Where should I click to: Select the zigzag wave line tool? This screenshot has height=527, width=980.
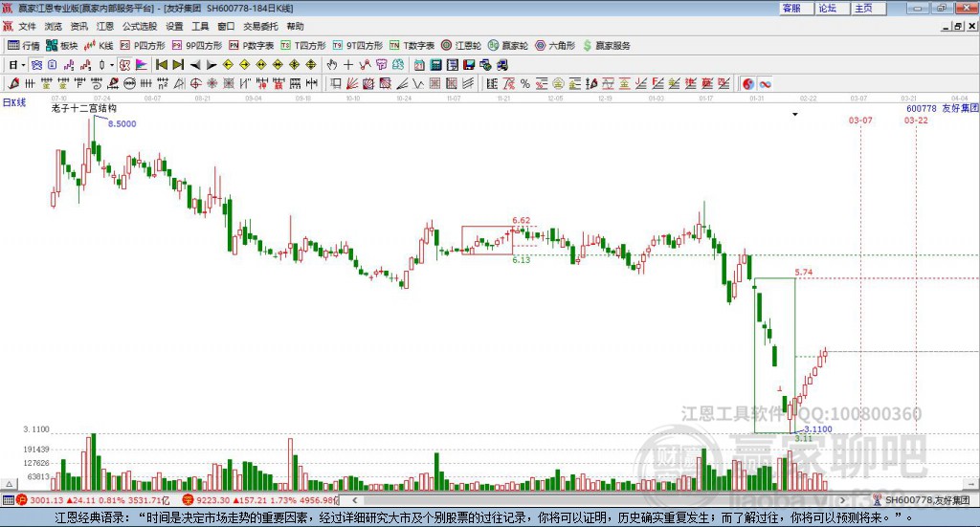417,84
